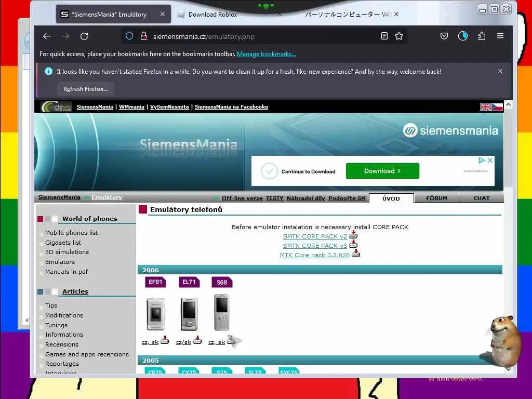Reload the page with the refresh icon

coord(84,36)
